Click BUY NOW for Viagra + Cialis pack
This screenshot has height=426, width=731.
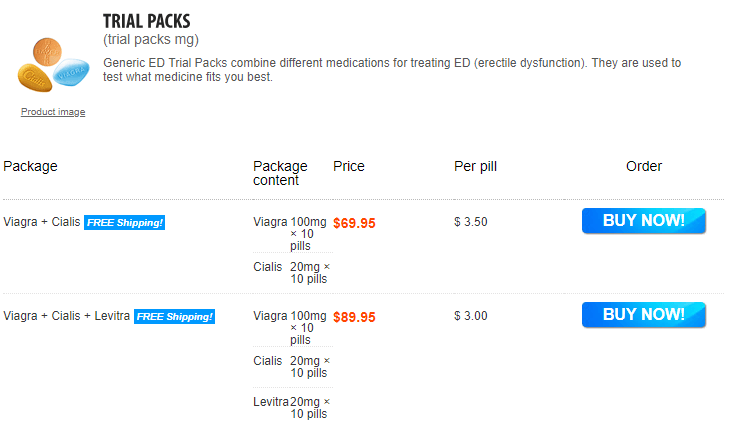pos(644,220)
